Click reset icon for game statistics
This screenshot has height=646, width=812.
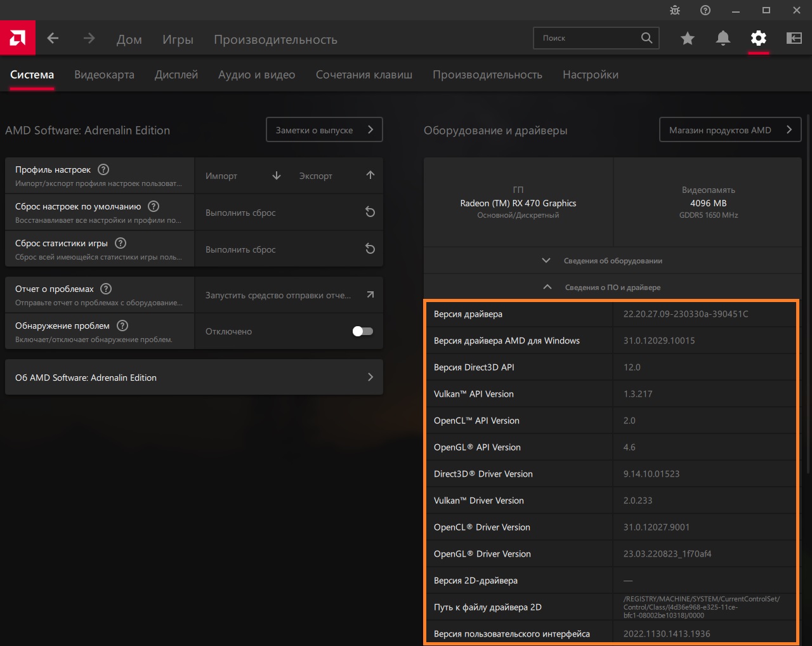click(370, 249)
